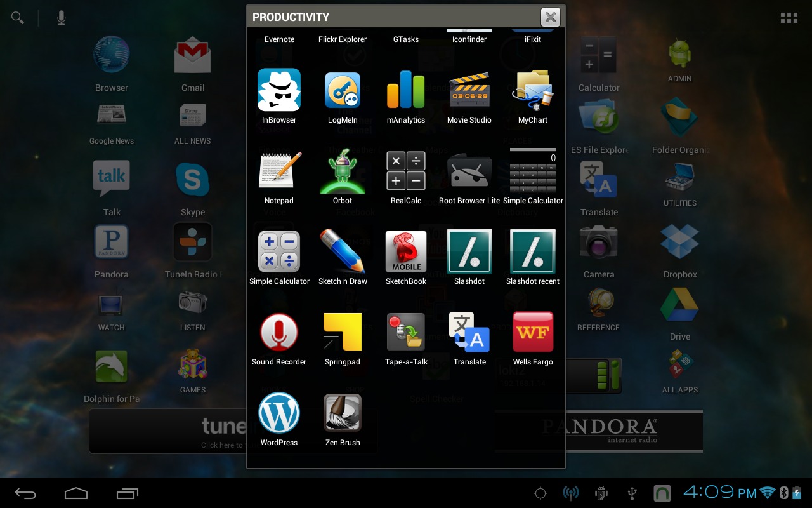This screenshot has height=508, width=812.
Task: Open Google search magnifier
Action: [x=18, y=18]
